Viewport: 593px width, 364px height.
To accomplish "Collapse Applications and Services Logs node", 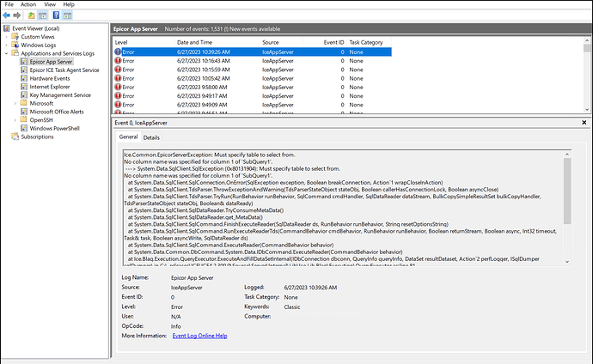I will pos(7,53).
